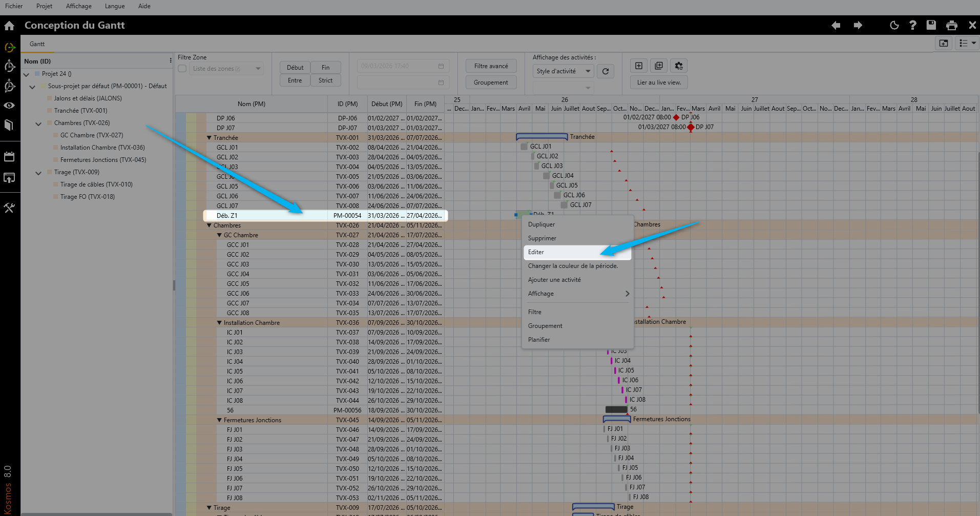The width and height of the screenshot is (980, 516).
Task: Open the Affichage menu in menu bar
Action: 78,6
